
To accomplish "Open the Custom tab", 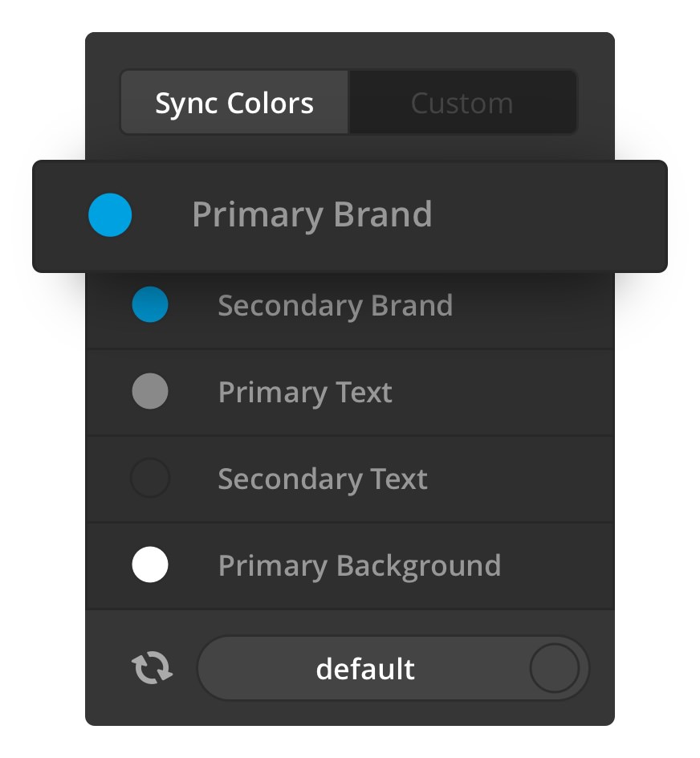I will [x=462, y=102].
